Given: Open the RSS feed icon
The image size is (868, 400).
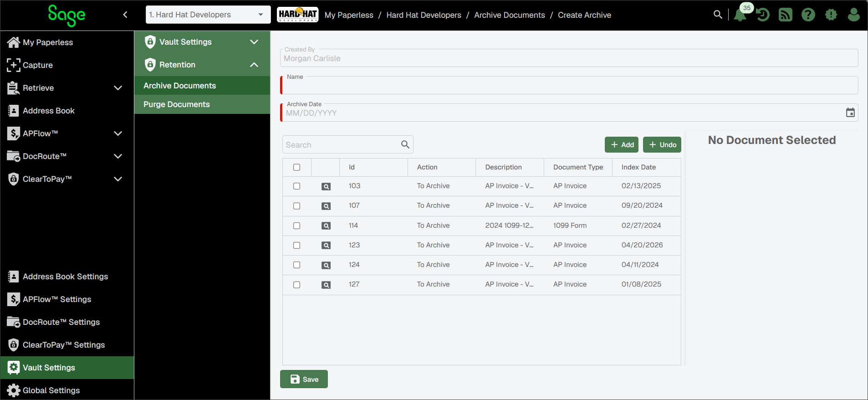Looking at the screenshot, I should click(786, 15).
